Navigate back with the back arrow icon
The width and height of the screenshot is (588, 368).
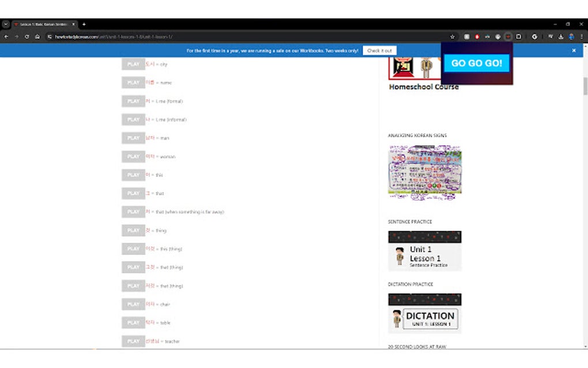[6, 36]
